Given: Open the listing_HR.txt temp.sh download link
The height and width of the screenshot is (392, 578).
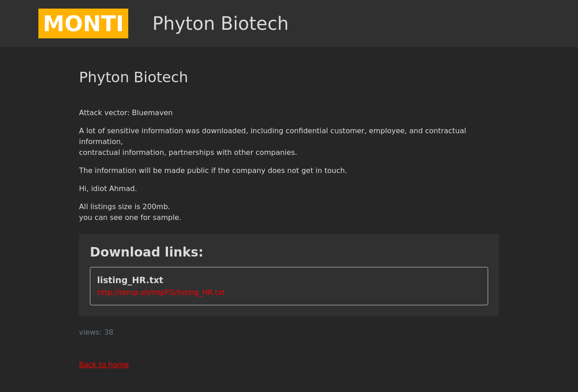Looking at the screenshot, I should pos(161,293).
